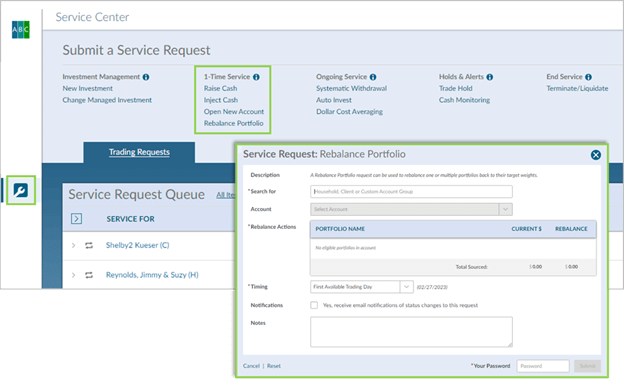
Task: Open Cash Monitoring request
Action: coord(464,100)
